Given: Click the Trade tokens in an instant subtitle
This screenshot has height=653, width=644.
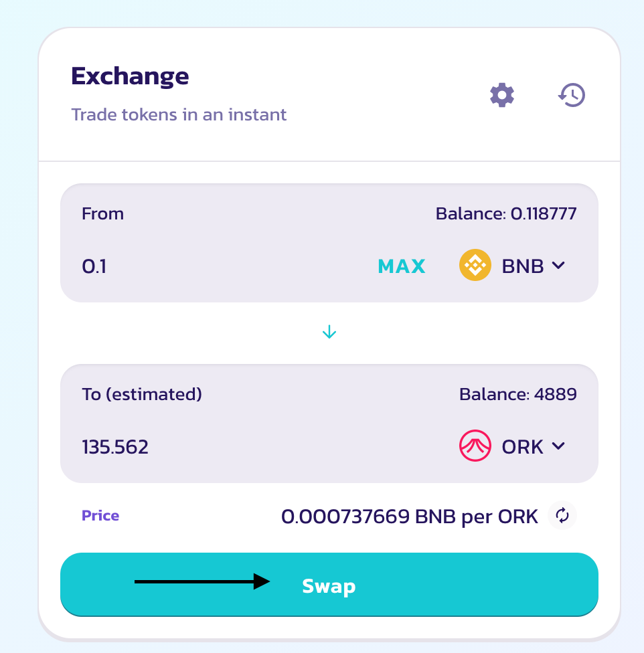Looking at the screenshot, I should pyautogui.click(x=179, y=114).
